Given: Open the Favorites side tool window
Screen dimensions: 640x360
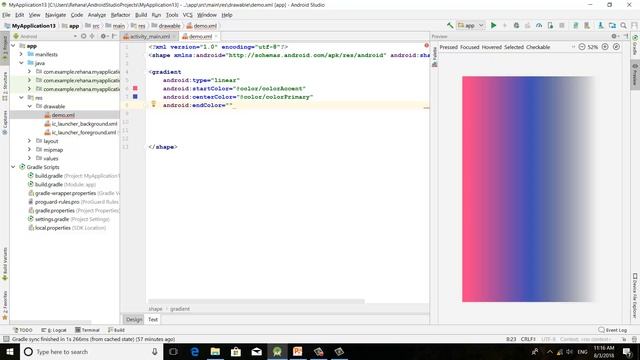Looking at the screenshot, I should click(x=5, y=305).
